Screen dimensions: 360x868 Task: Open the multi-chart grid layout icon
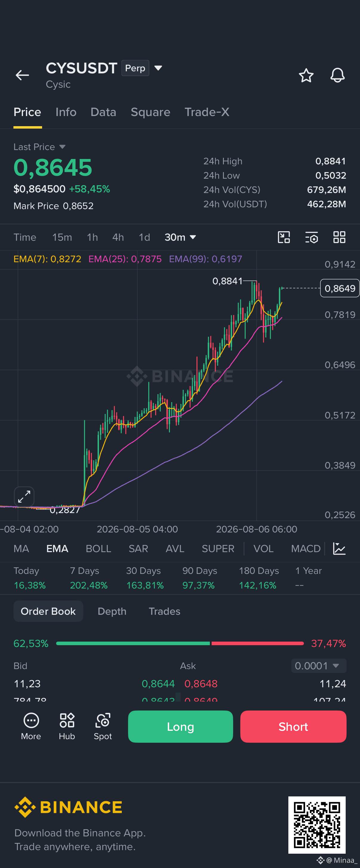coord(339,237)
